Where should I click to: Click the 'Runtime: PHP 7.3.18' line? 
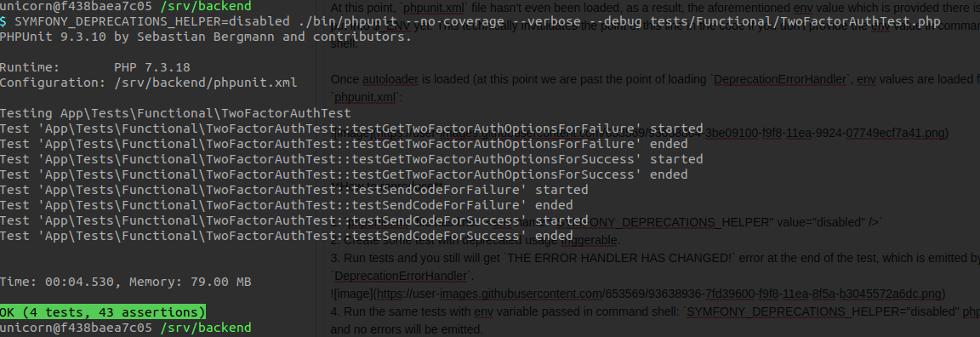(x=95, y=67)
